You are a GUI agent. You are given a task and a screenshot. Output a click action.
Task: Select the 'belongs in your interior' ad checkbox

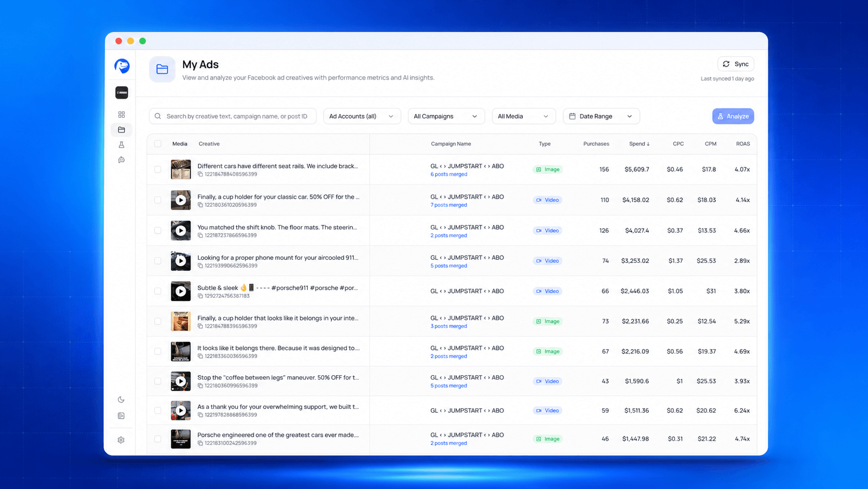click(x=158, y=321)
